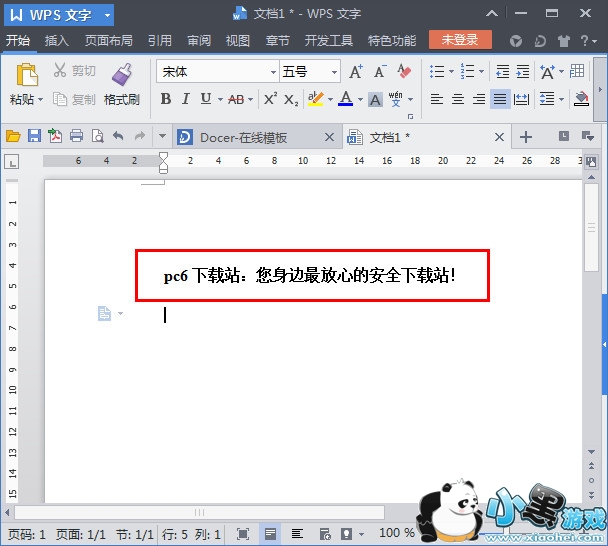608x546 pixels.
Task: Click the new tab plus button
Action: 526,137
